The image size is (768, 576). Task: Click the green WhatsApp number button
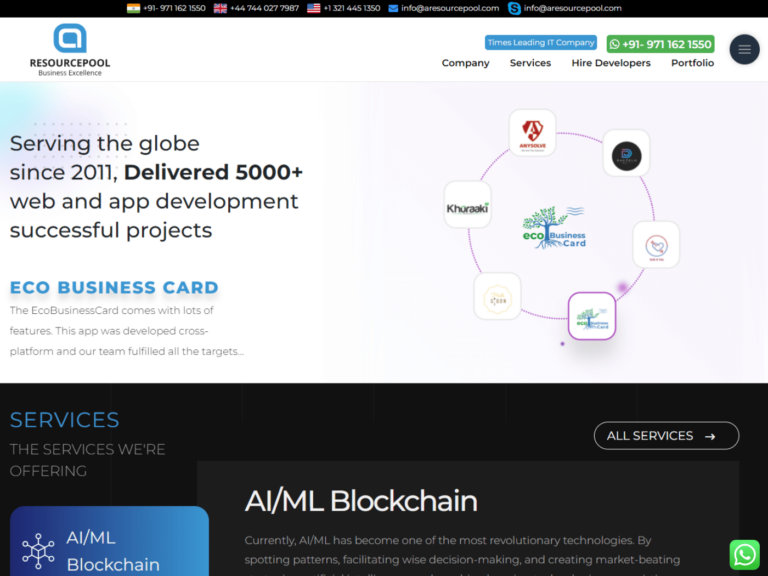(x=660, y=44)
